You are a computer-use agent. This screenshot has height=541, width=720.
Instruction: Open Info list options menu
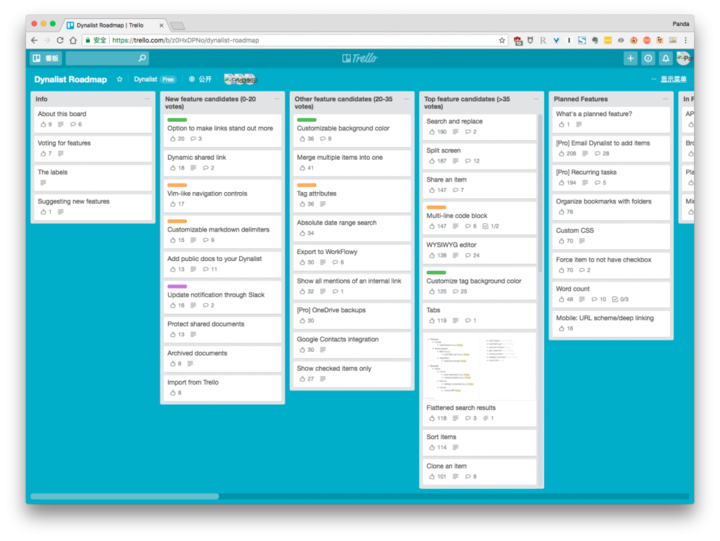pyautogui.click(x=147, y=99)
